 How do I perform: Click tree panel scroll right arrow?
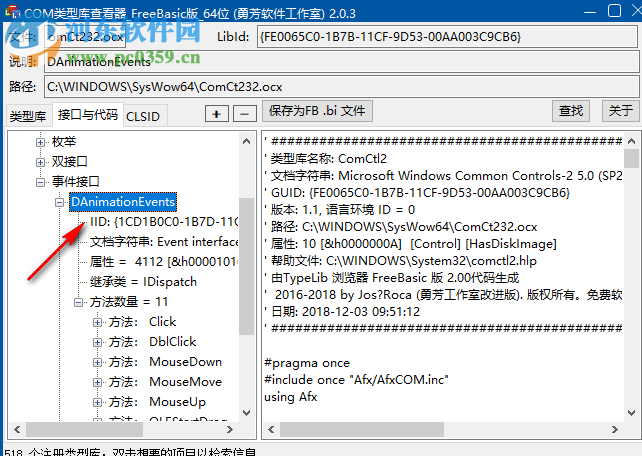click(230, 429)
